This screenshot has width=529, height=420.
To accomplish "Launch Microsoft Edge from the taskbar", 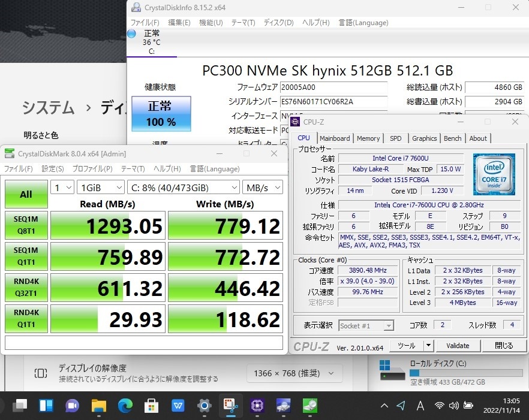I will [x=125, y=406].
